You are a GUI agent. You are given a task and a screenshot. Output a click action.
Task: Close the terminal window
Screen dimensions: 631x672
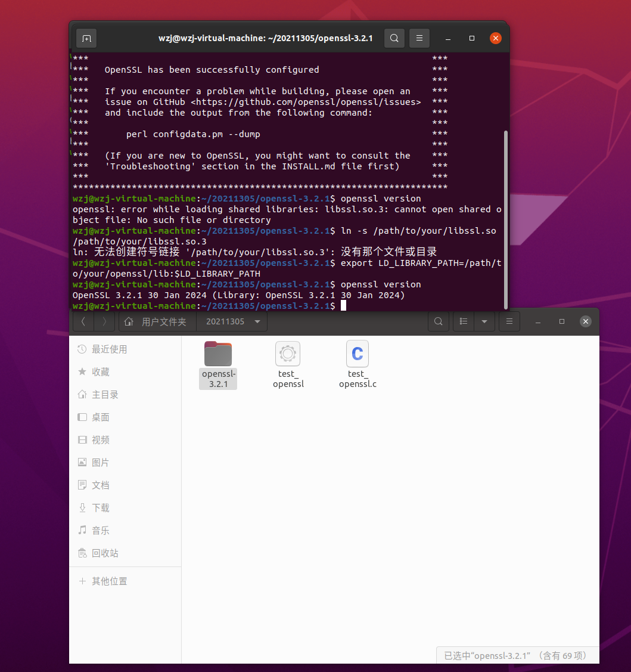click(x=496, y=39)
